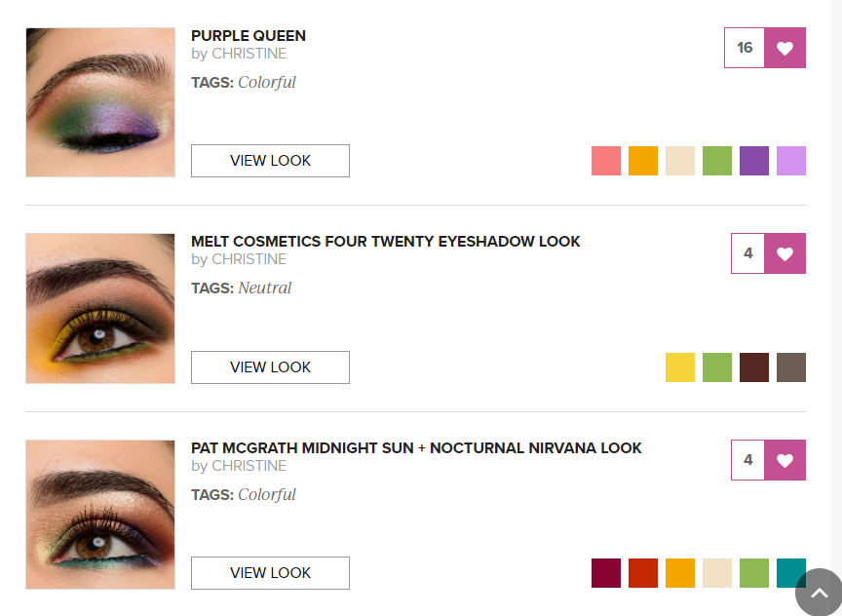This screenshot has height=616, width=842.
Task: Open the Purple Queen title link
Action: tap(249, 36)
